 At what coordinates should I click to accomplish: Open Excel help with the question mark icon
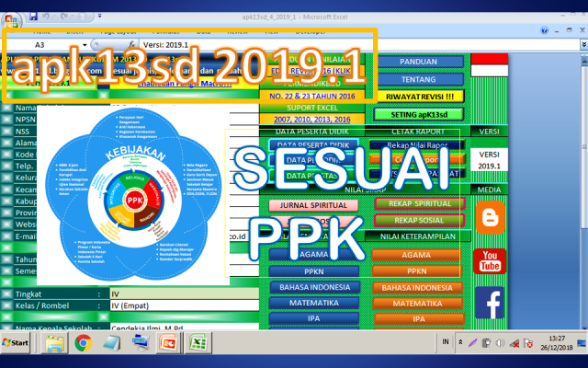click(x=545, y=30)
